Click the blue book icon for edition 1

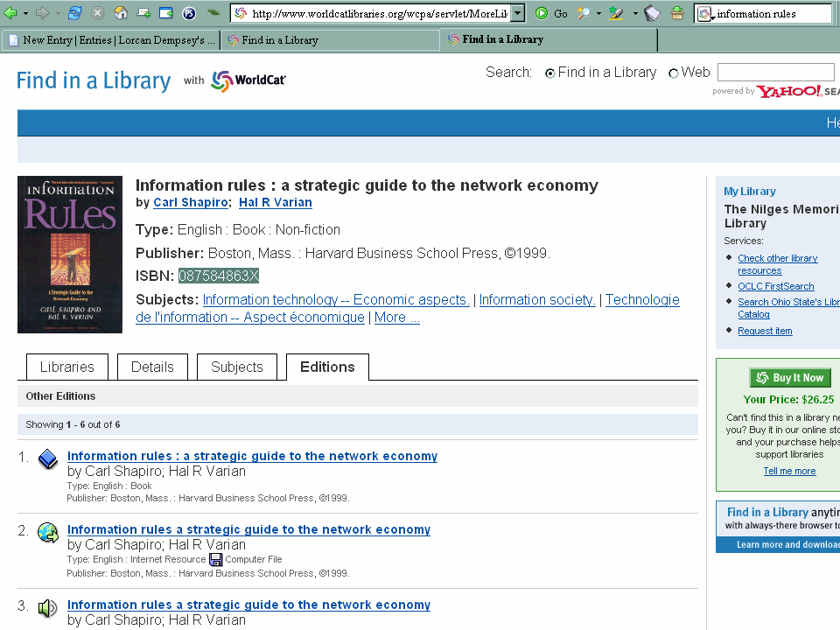coord(48,459)
